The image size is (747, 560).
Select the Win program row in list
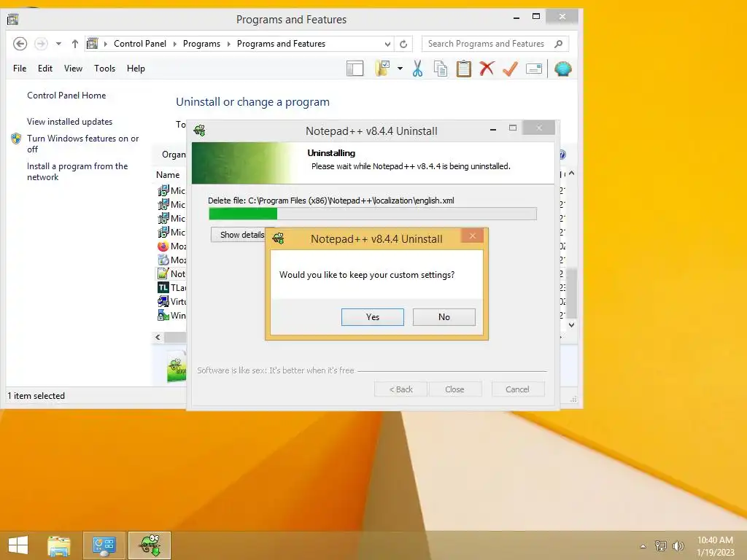[171, 315]
